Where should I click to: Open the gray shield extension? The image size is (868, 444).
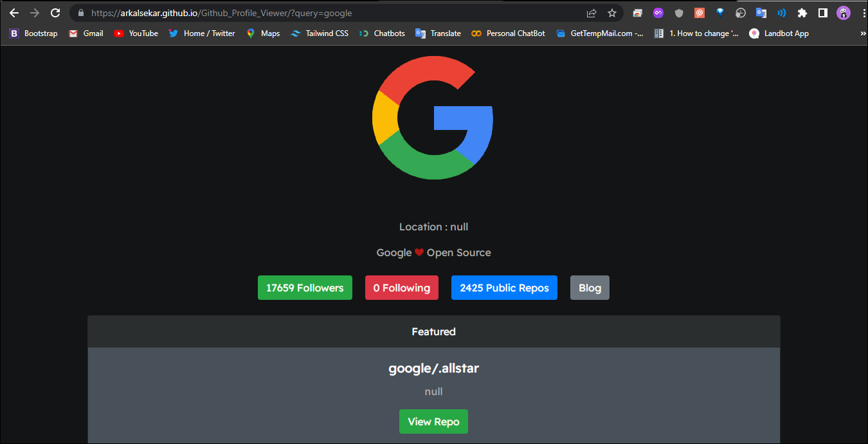(679, 13)
